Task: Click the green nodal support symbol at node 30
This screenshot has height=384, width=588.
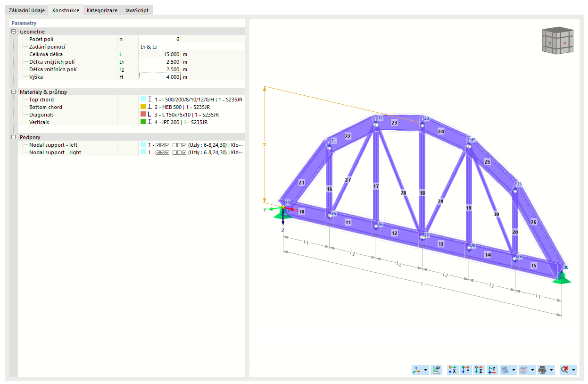Action: pos(562,279)
